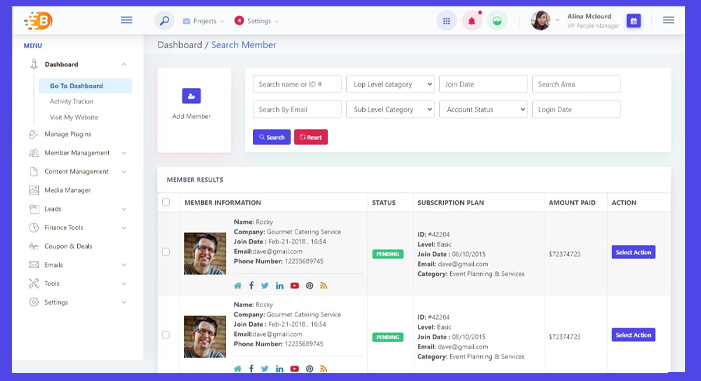This screenshot has width=701, height=381.
Task: Click the Finance Tools chart icon
Action: pyautogui.click(x=34, y=228)
